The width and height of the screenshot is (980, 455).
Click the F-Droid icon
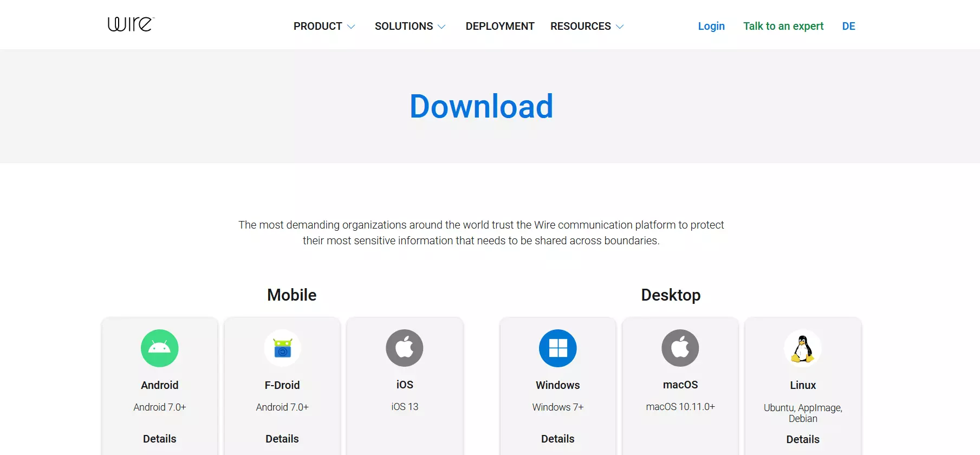tap(282, 348)
